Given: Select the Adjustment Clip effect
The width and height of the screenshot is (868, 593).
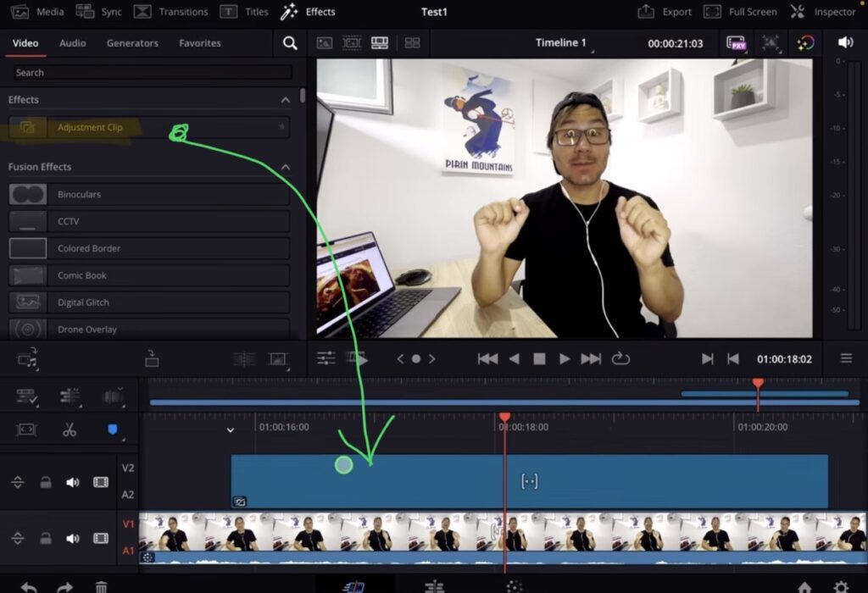Looking at the screenshot, I should pos(91,128).
